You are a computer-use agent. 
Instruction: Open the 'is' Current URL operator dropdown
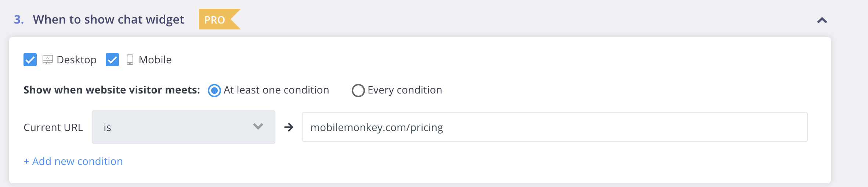click(x=184, y=127)
